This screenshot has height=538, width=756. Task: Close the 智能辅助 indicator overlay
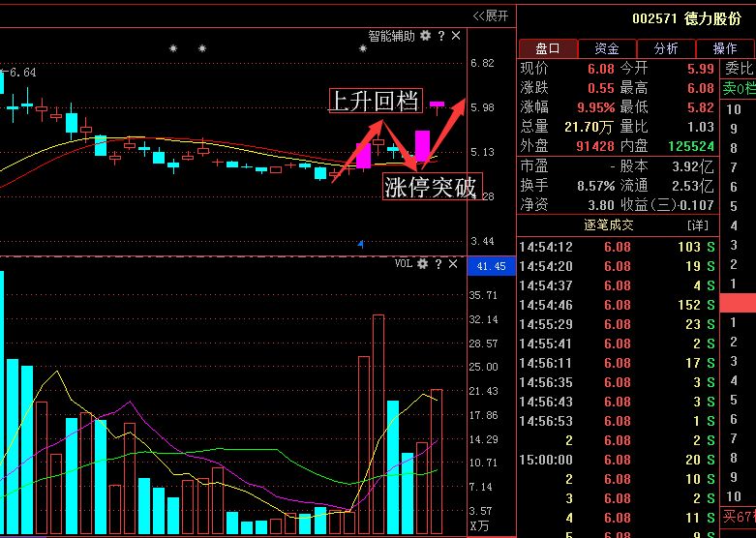[455, 36]
